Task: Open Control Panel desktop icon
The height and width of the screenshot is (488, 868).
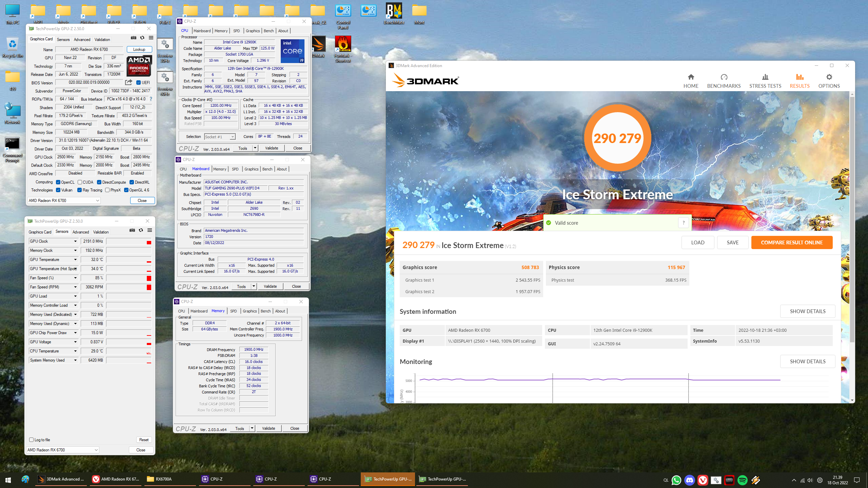Action: pos(343,17)
